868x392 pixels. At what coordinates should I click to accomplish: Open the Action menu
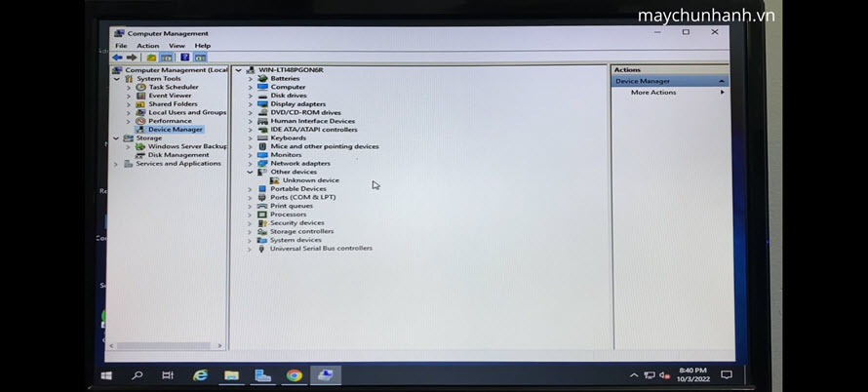[x=148, y=46]
